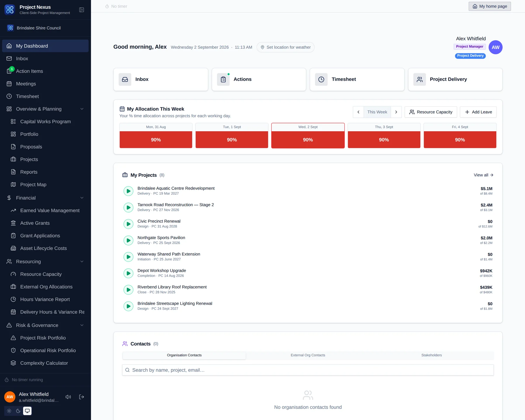Start timer for Northgate Sports Pavilion
Viewport: 525px width, 420px height.
click(128, 240)
